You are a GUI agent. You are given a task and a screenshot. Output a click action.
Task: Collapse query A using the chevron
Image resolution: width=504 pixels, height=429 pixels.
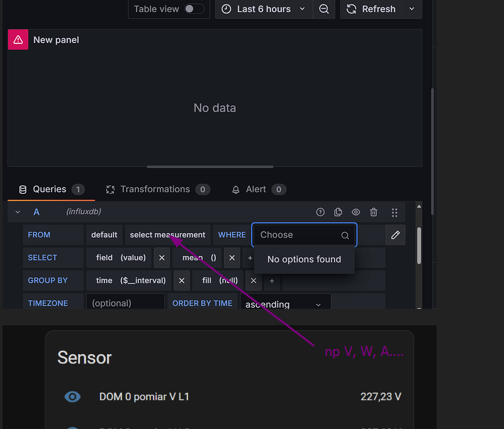(x=18, y=213)
